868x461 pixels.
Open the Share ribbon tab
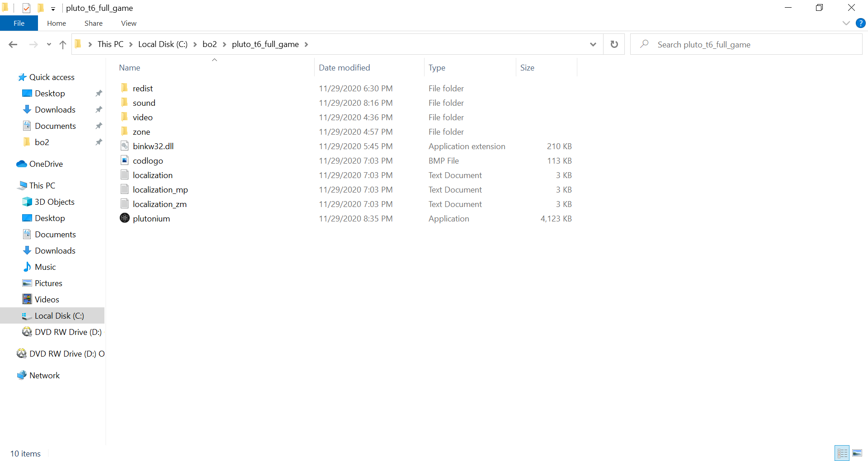tap(94, 23)
